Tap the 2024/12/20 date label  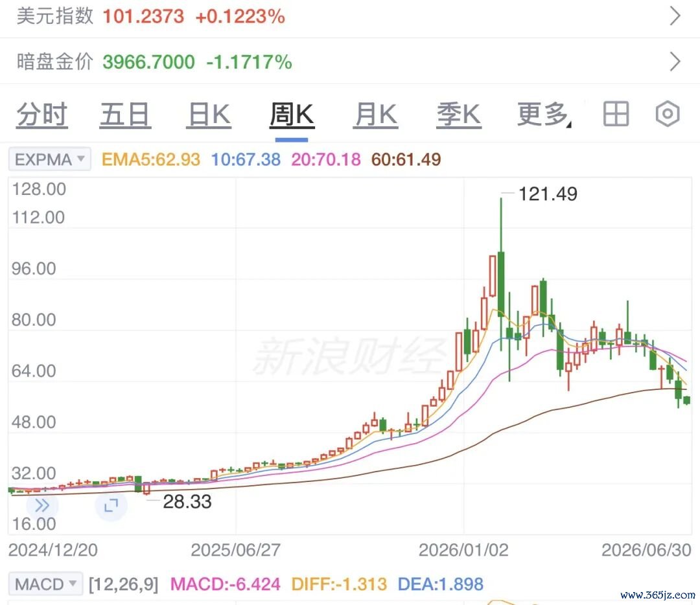pos(52,550)
